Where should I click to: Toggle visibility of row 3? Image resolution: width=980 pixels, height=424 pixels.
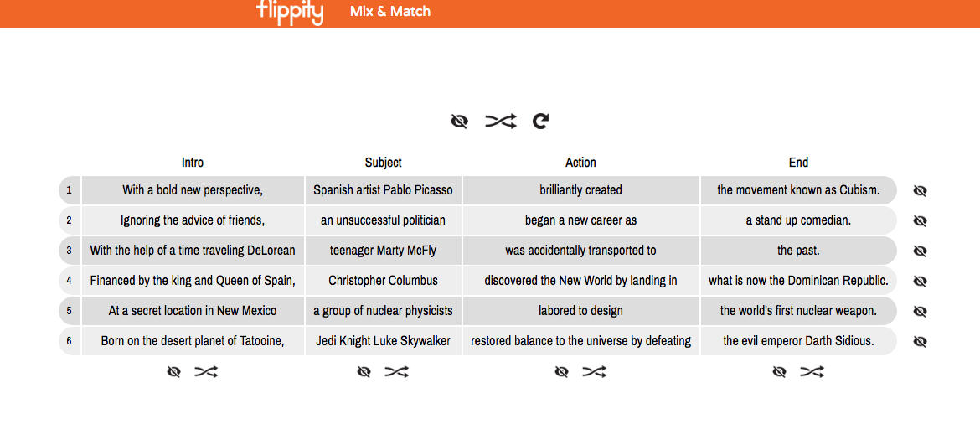pyautogui.click(x=920, y=251)
